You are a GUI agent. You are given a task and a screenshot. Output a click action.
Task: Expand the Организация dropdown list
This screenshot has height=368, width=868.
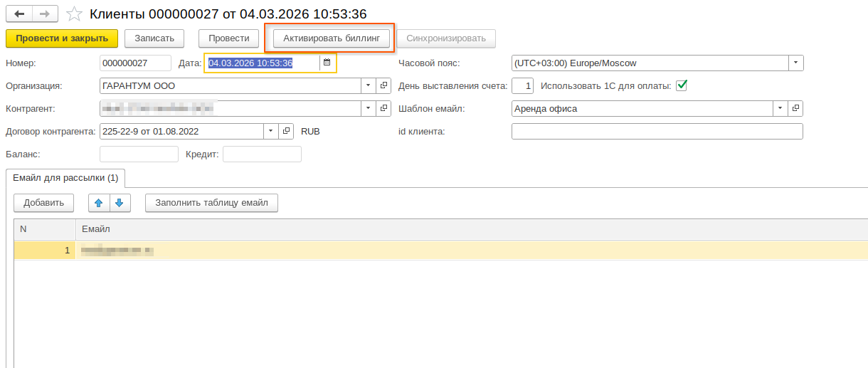coord(368,86)
